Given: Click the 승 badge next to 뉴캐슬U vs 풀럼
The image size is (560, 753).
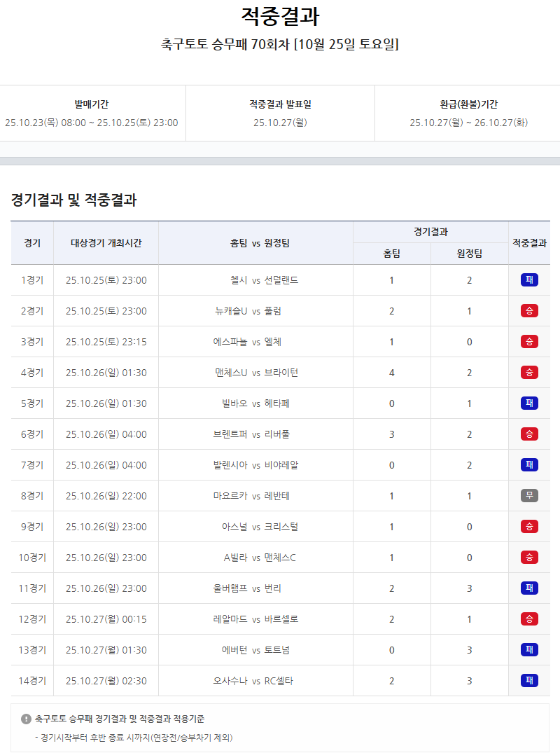Looking at the screenshot, I should [529, 311].
